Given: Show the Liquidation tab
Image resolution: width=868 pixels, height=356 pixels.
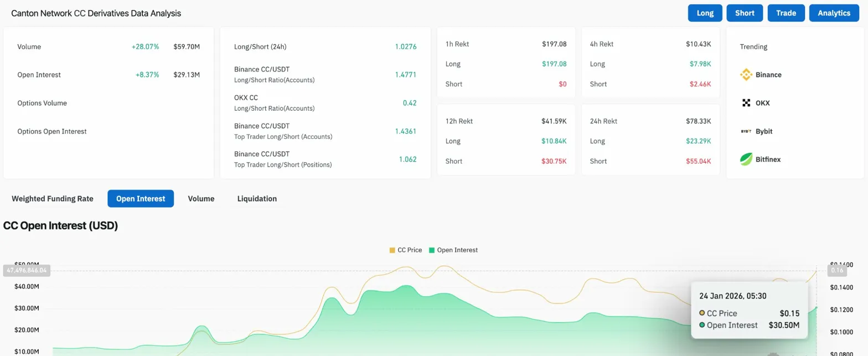Looking at the screenshot, I should tap(257, 199).
